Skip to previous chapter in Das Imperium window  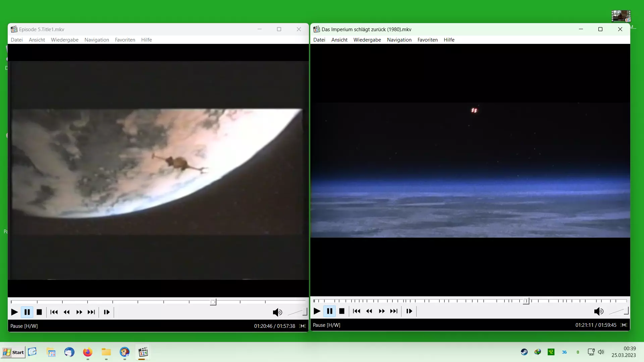click(357, 311)
